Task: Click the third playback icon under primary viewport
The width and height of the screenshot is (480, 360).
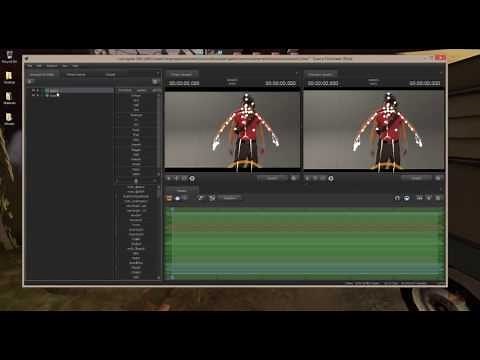Action: tap(184, 178)
